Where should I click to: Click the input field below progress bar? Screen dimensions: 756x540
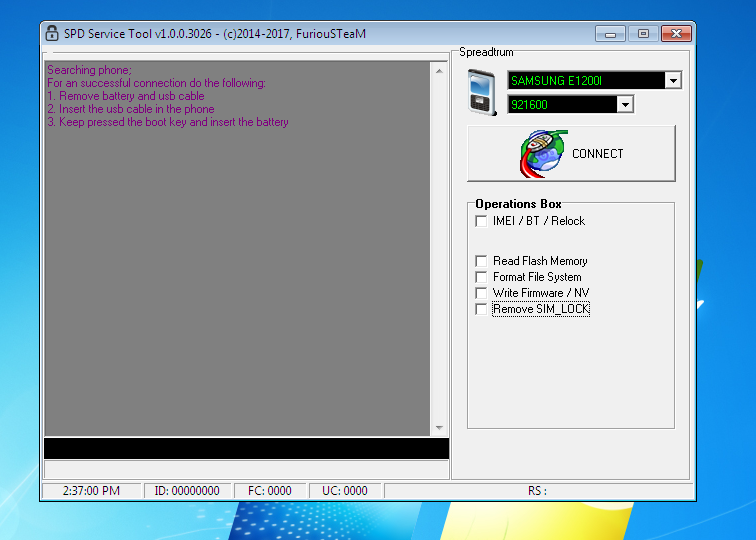click(x=246, y=470)
